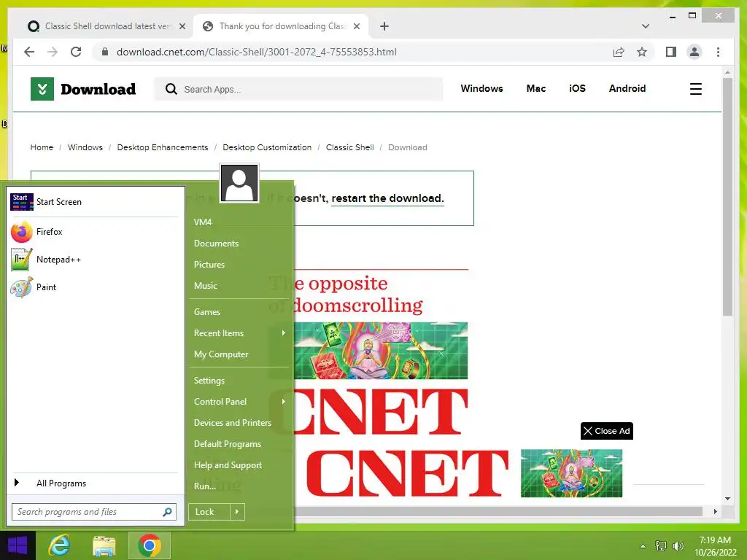747x560 pixels.
Task: Click Desktop Enhancements breadcrumb
Action: click(x=163, y=147)
